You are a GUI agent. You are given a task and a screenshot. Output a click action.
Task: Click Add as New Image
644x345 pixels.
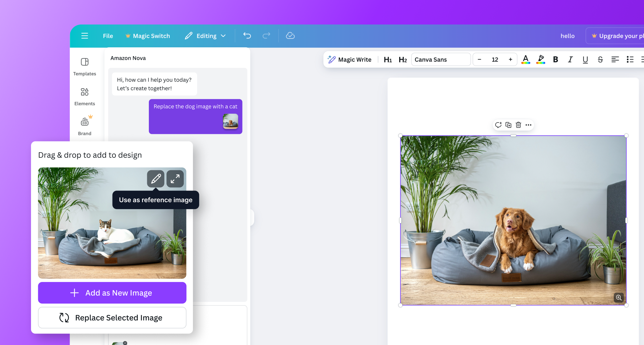[x=112, y=293]
